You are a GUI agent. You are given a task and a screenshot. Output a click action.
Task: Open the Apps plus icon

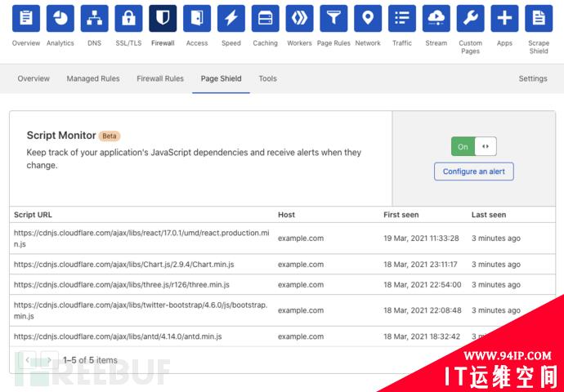pos(504,18)
